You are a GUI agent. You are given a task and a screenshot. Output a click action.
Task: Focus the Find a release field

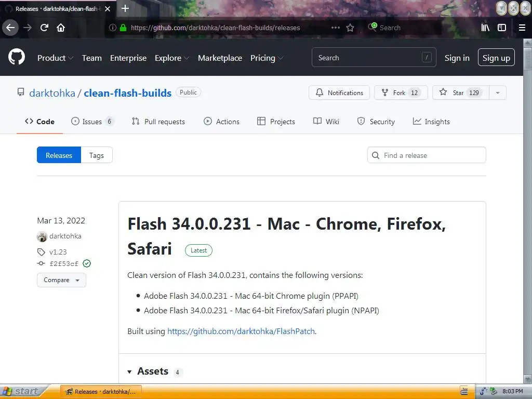tap(427, 155)
